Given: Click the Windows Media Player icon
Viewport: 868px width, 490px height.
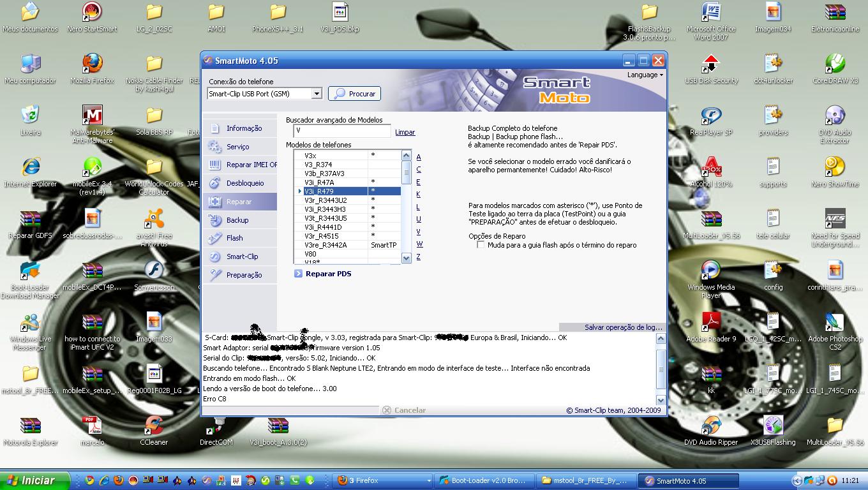Looking at the screenshot, I should pos(711,280).
